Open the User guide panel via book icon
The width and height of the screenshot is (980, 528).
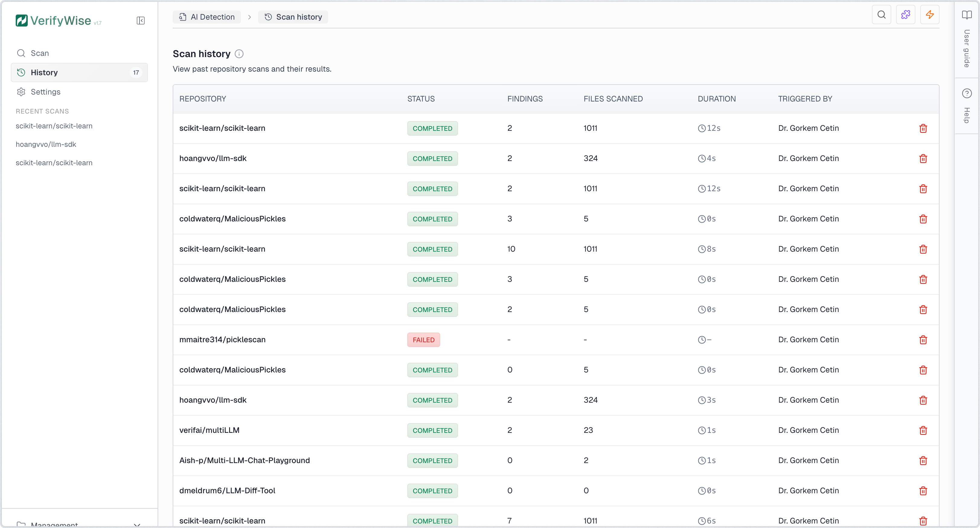click(x=967, y=15)
